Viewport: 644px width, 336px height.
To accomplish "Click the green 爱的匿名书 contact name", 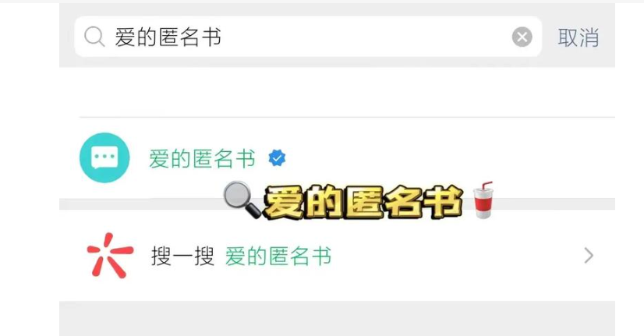I will 202,159.
